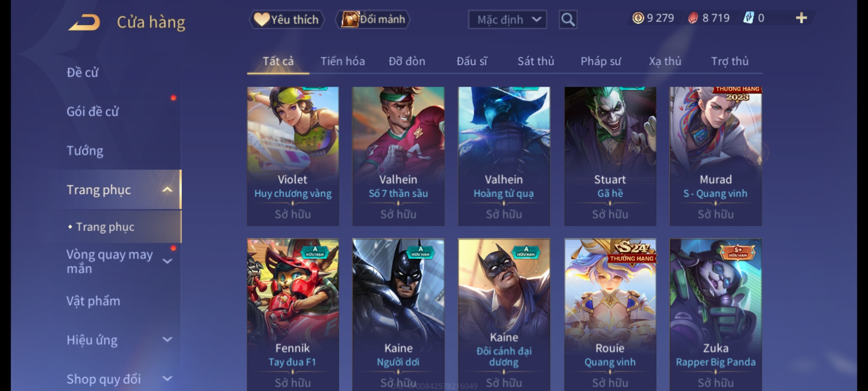The width and height of the screenshot is (868, 391).
Task: Tap the red ruby currency icon
Action: [x=693, y=18]
